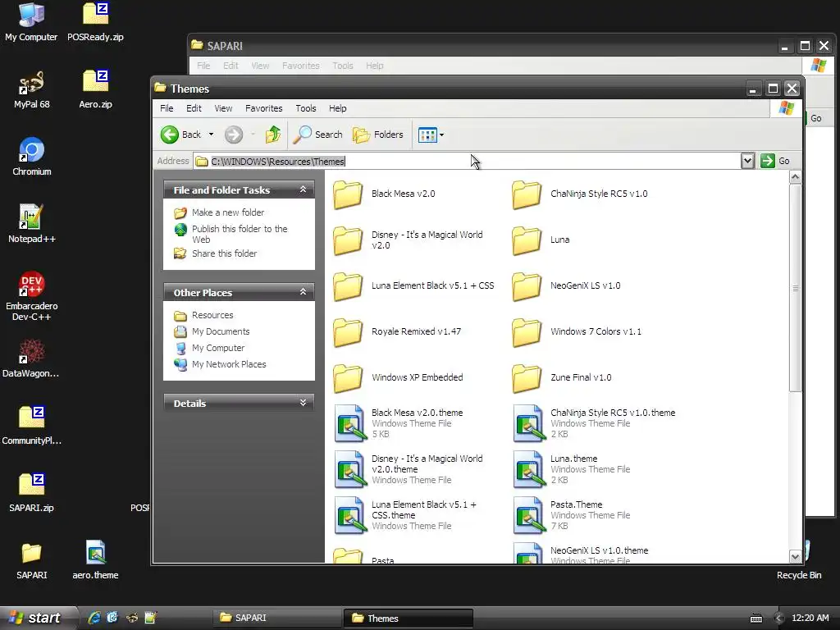Image resolution: width=840 pixels, height=630 pixels.
Task: Expand the Address bar dropdown arrow
Action: pos(747,161)
